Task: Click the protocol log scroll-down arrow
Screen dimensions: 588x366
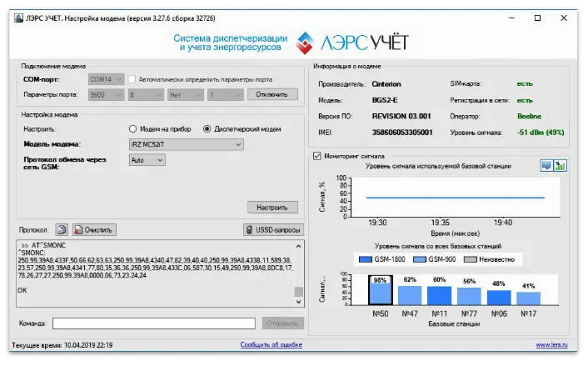Action: (298, 302)
